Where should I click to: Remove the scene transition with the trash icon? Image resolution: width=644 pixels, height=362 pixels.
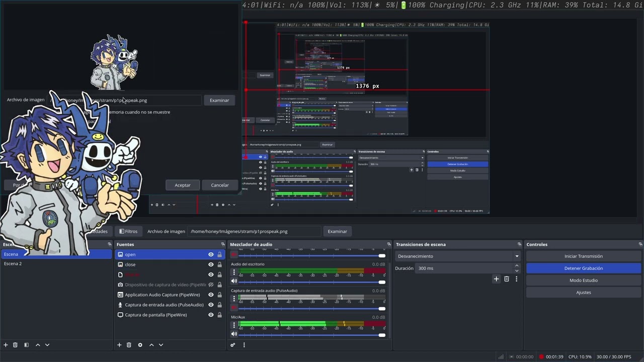507,279
